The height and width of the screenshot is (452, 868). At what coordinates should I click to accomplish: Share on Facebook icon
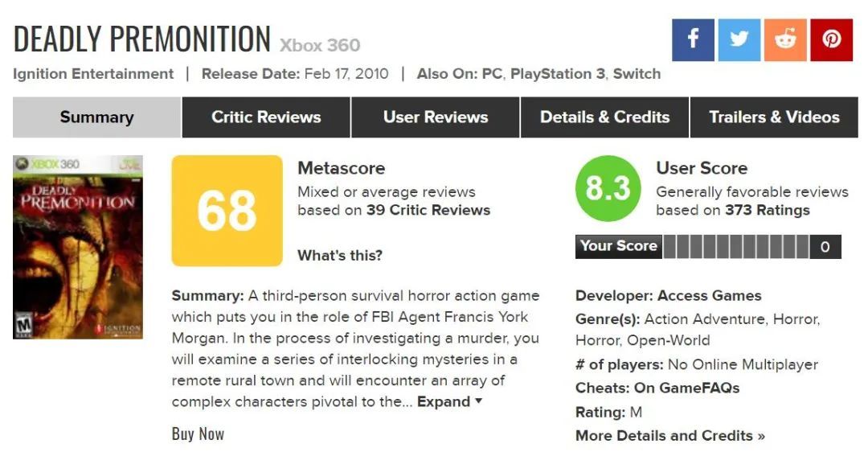[693, 39]
